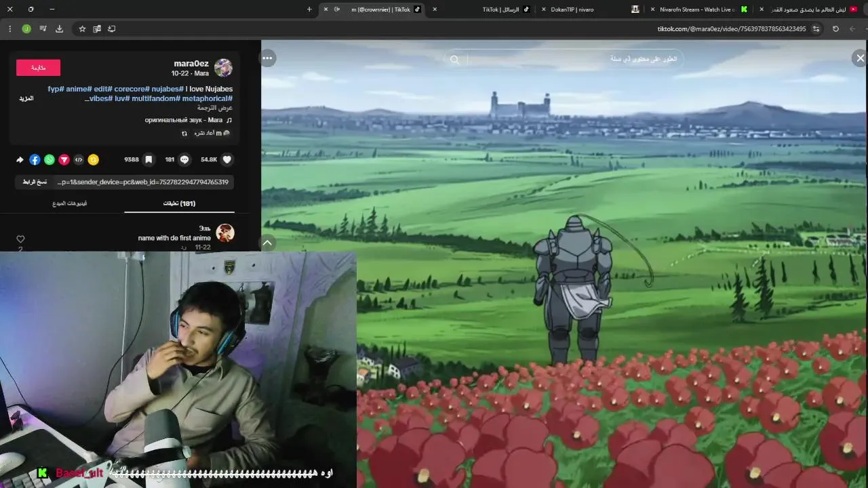Open the mara0ez profile avatar
Image resolution: width=868 pixels, height=488 pixels.
[x=223, y=68]
